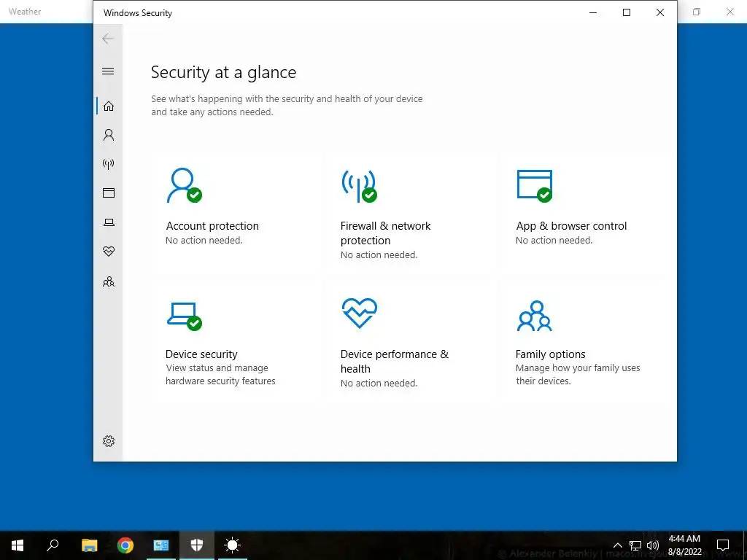Show hidden tray icons chevron
Image resolution: width=747 pixels, height=560 pixels.
[x=617, y=545]
